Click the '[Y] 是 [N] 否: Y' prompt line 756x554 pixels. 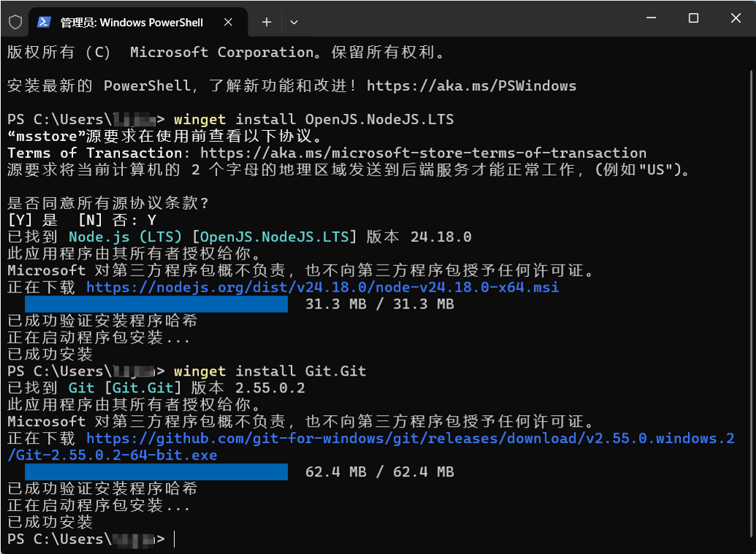82,220
